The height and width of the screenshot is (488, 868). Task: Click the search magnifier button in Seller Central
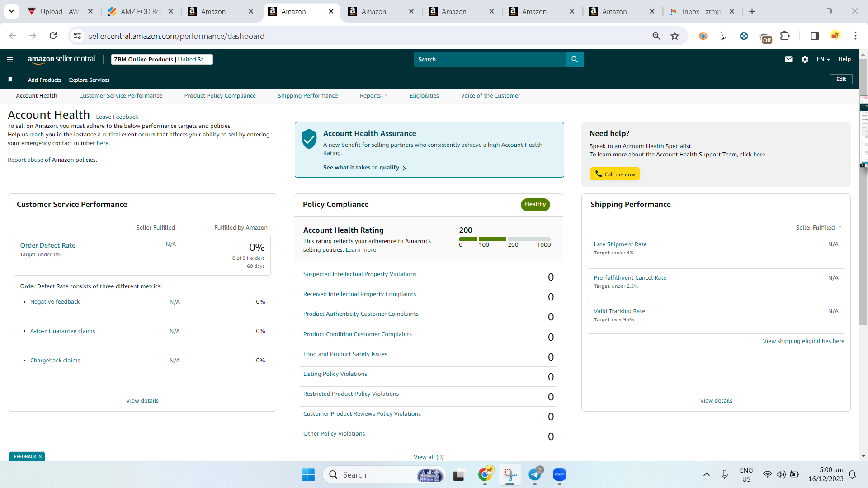[x=575, y=59]
